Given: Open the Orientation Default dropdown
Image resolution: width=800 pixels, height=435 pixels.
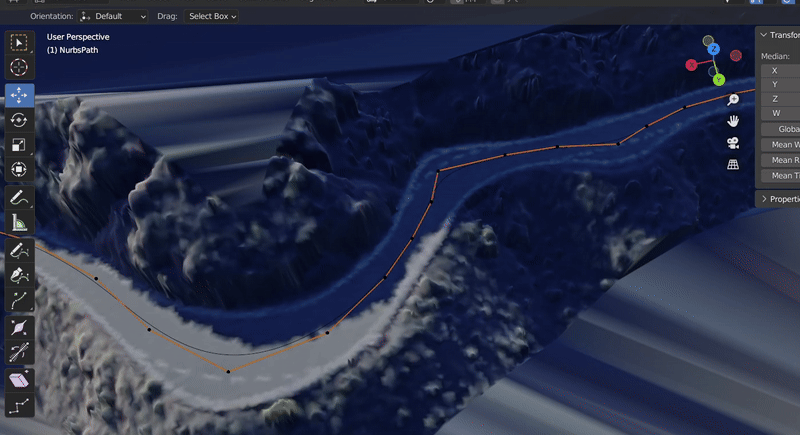Looking at the screenshot, I should (x=113, y=16).
